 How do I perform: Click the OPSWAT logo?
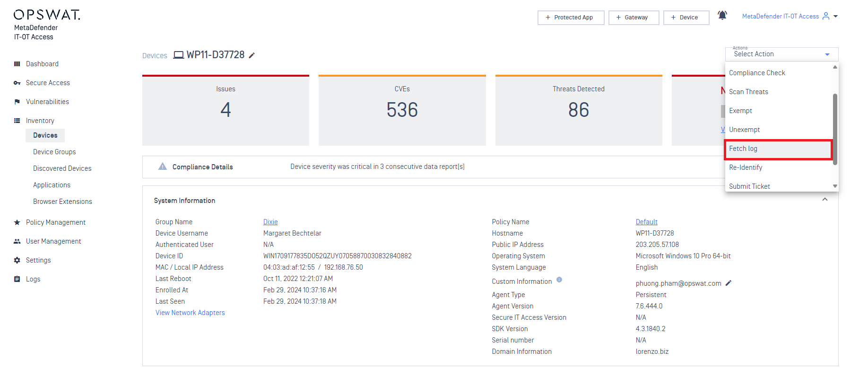click(47, 15)
